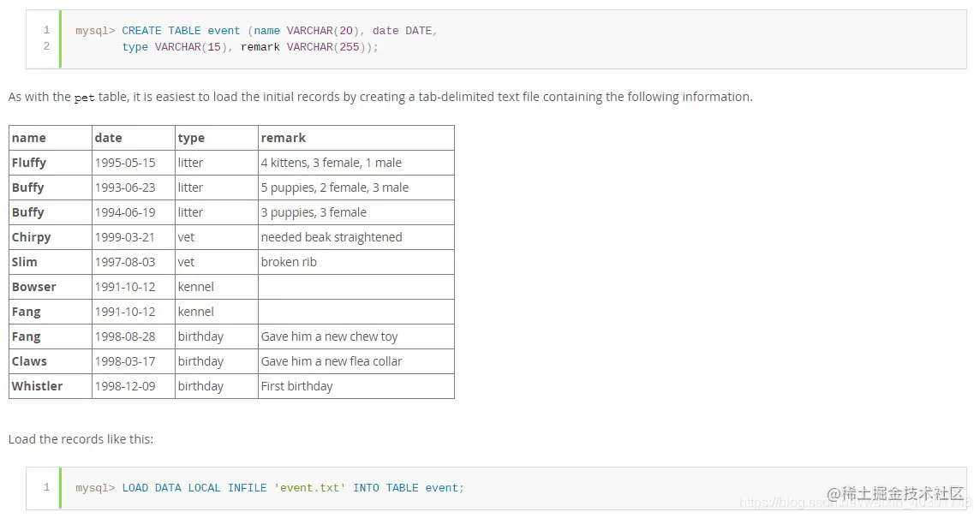980x518 pixels.
Task: Click remark 'needed beak straightened'
Action: tap(332, 237)
